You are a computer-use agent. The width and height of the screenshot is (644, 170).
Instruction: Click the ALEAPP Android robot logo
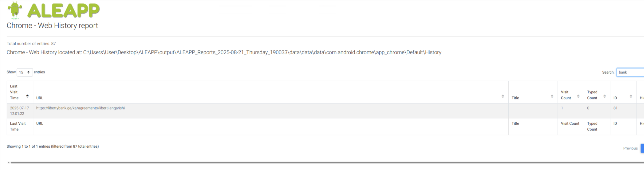pyautogui.click(x=15, y=10)
